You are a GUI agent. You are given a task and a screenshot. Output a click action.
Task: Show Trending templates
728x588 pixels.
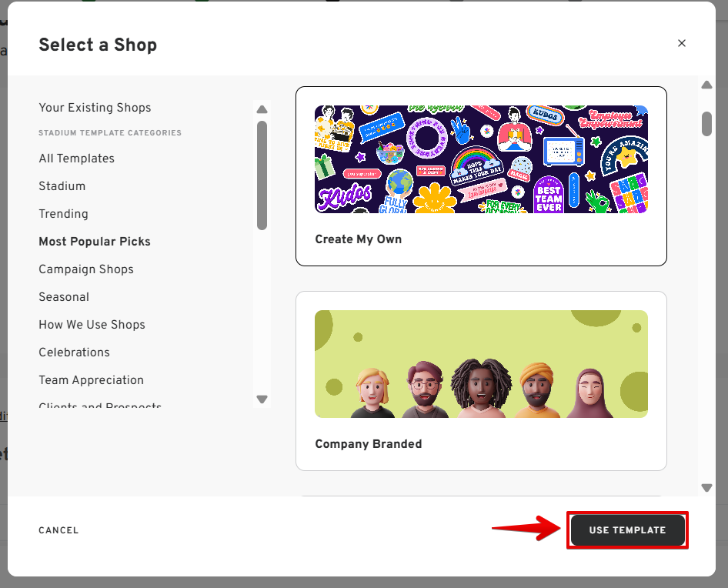point(63,214)
